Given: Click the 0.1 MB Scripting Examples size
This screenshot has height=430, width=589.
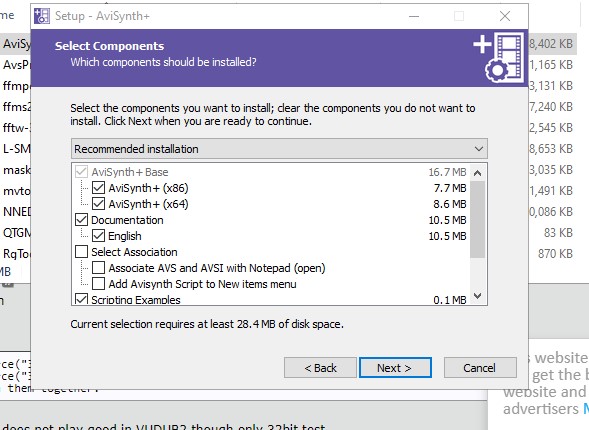Looking at the screenshot, I should [x=450, y=300].
